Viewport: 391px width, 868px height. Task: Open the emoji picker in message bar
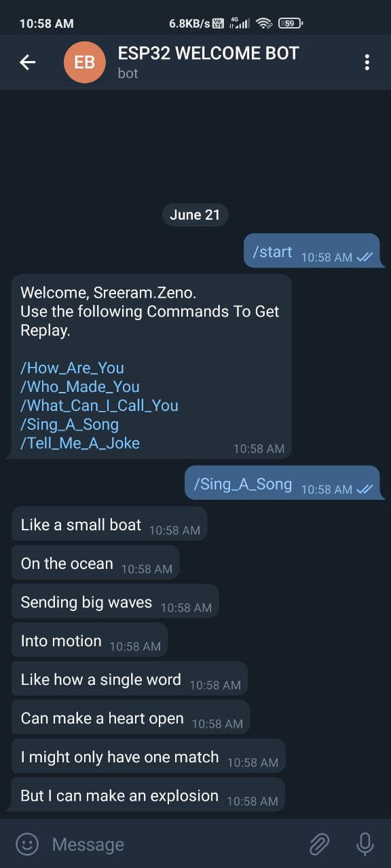pyautogui.click(x=26, y=844)
